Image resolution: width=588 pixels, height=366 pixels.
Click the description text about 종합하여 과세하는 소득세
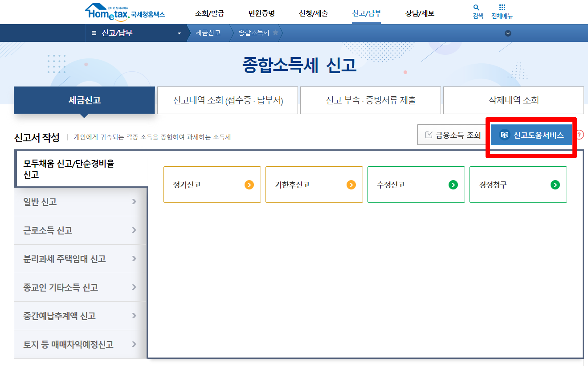point(152,137)
